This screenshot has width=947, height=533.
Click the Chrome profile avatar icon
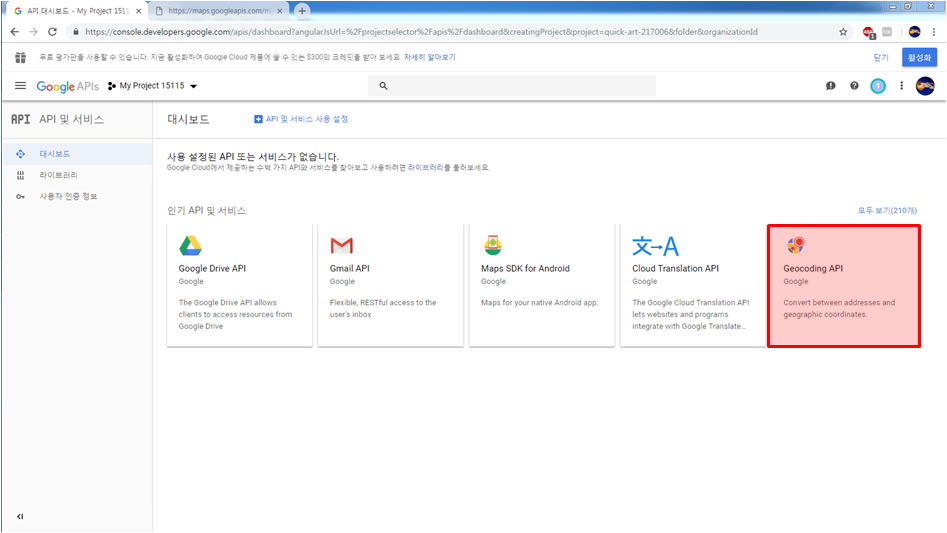point(914,32)
